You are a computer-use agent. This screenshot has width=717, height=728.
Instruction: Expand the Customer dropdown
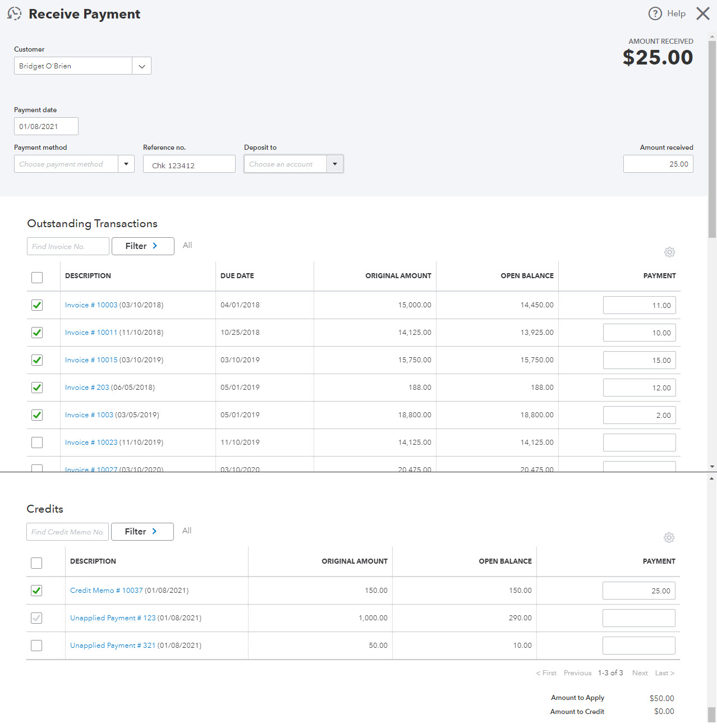tap(141, 66)
